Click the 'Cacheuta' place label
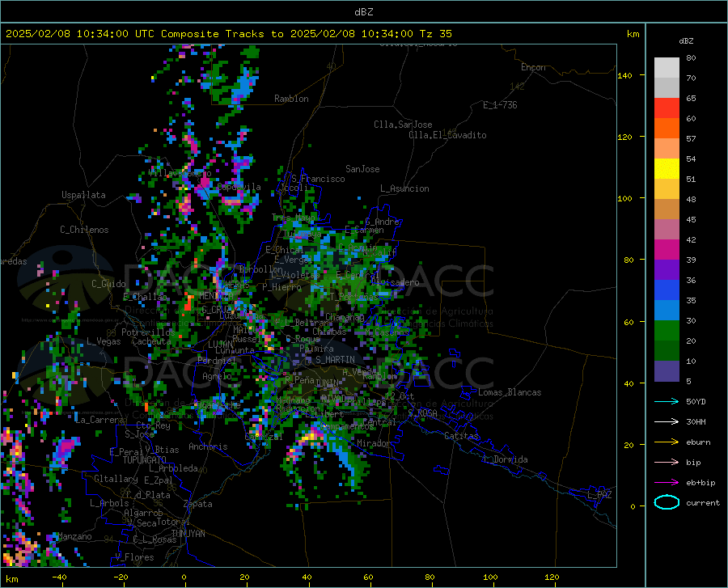The width and height of the screenshot is (728, 588). (x=152, y=341)
